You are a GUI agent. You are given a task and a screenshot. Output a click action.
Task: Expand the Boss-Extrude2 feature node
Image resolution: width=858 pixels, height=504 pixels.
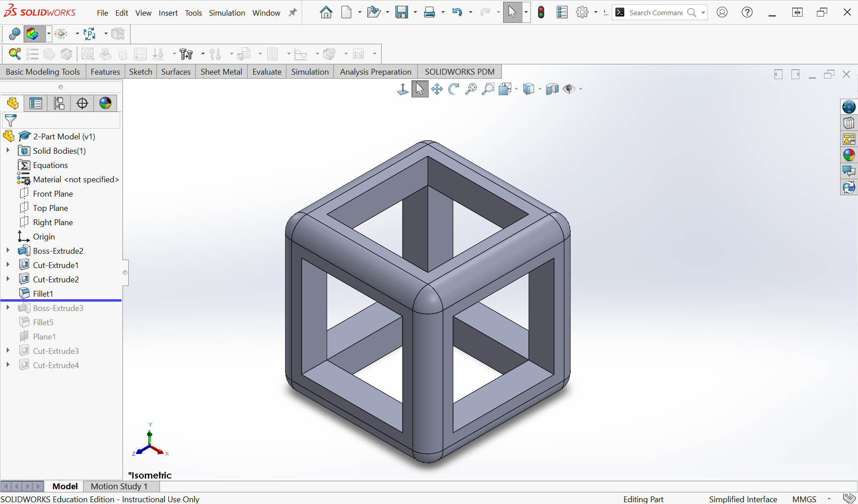coord(8,251)
